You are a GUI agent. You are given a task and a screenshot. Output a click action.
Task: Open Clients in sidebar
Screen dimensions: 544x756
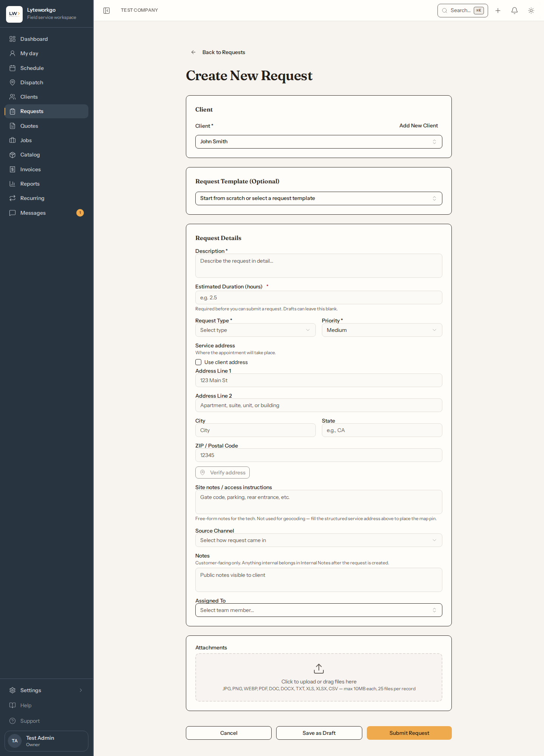pos(46,97)
